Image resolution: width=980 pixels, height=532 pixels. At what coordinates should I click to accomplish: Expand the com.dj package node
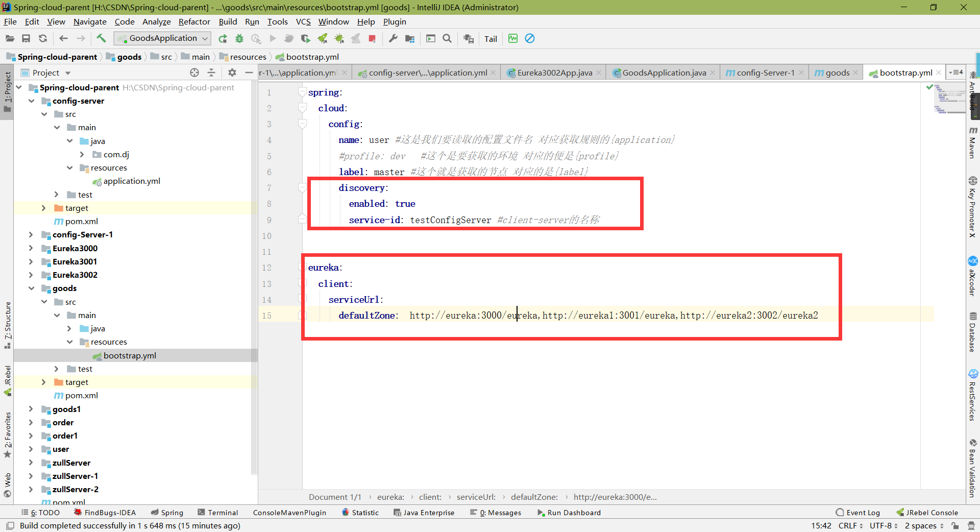82,154
